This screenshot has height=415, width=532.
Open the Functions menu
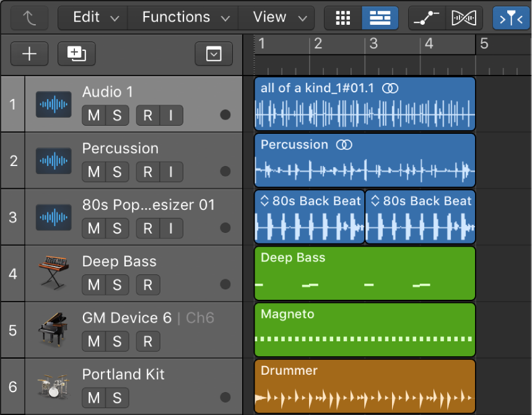coord(183,17)
